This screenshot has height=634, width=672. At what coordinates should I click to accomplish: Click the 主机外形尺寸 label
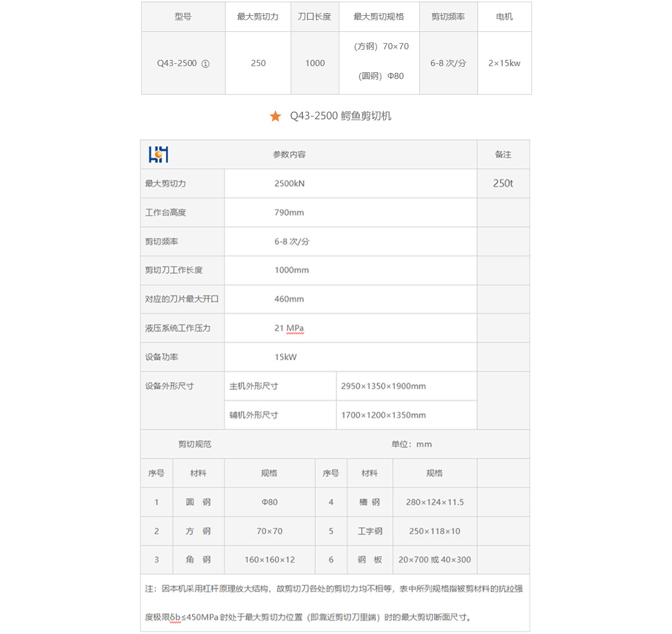[x=254, y=386]
